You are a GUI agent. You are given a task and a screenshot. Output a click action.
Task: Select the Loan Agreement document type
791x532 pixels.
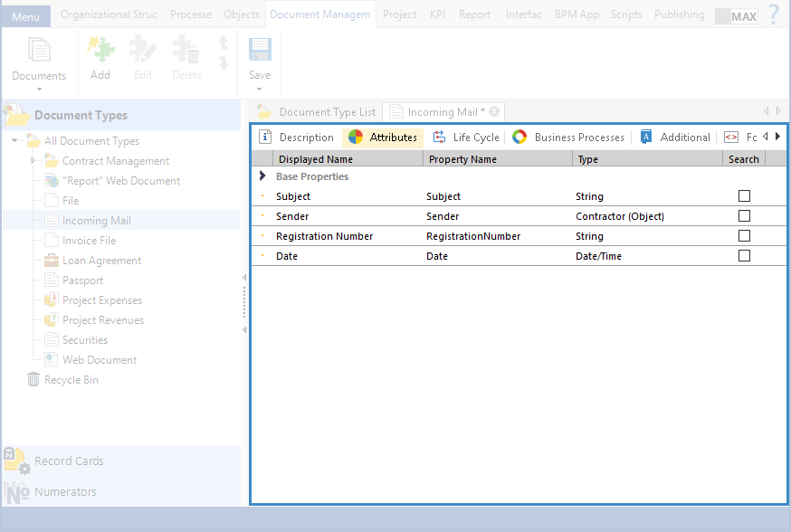[x=101, y=261]
